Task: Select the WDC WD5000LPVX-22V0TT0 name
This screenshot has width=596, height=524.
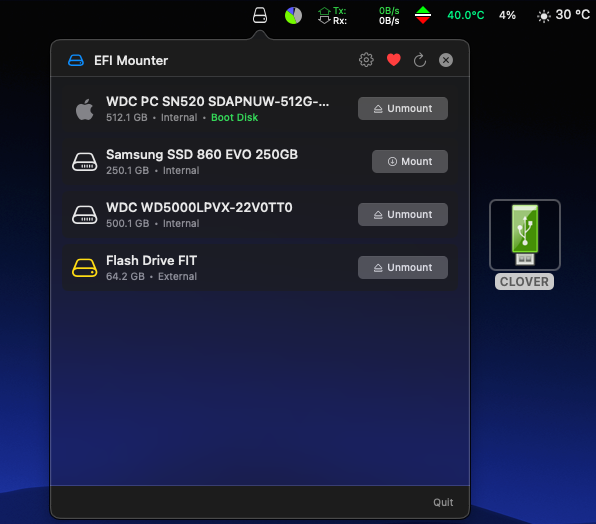Action: click(x=199, y=207)
